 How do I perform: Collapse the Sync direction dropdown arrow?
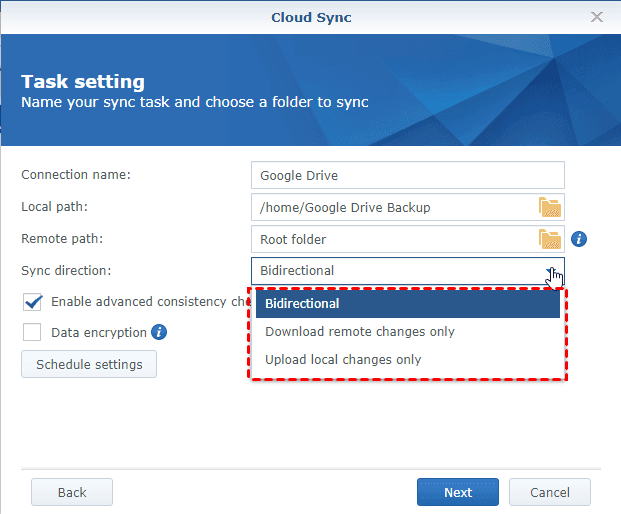coord(552,271)
